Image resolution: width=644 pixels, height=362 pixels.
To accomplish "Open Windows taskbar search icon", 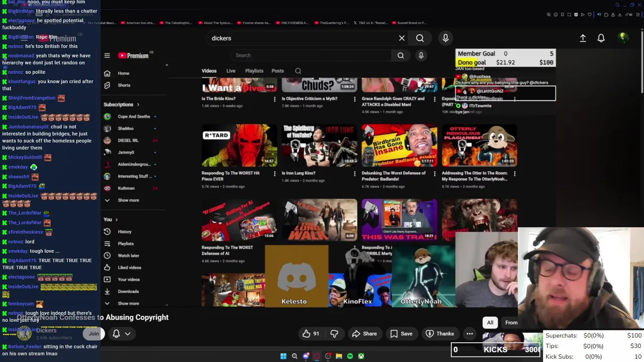I will [294, 356].
